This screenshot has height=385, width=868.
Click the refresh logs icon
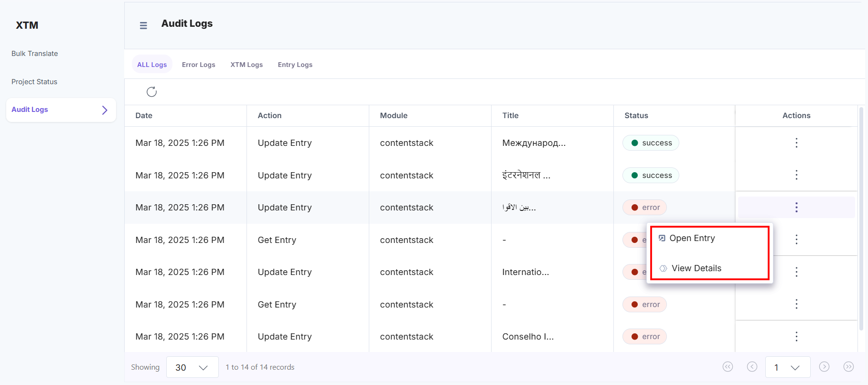tap(151, 92)
